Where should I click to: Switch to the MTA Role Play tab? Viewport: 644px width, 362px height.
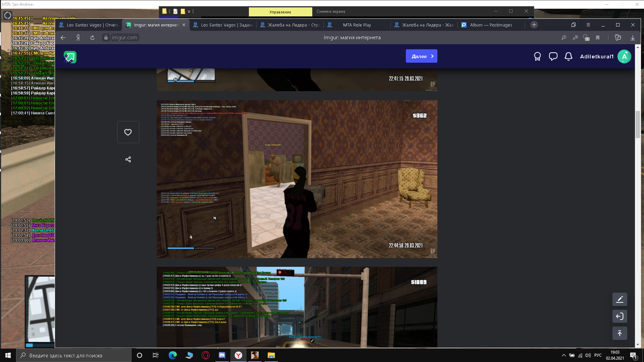click(x=357, y=25)
